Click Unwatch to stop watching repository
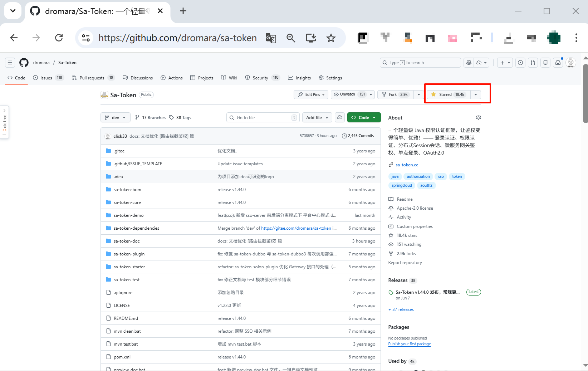Image resolution: width=588 pixels, height=371 pixels. (x=349, y=94)
